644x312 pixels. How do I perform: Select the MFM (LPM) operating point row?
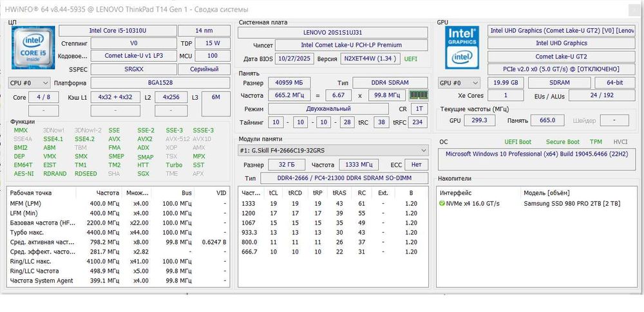coord(118,204)
